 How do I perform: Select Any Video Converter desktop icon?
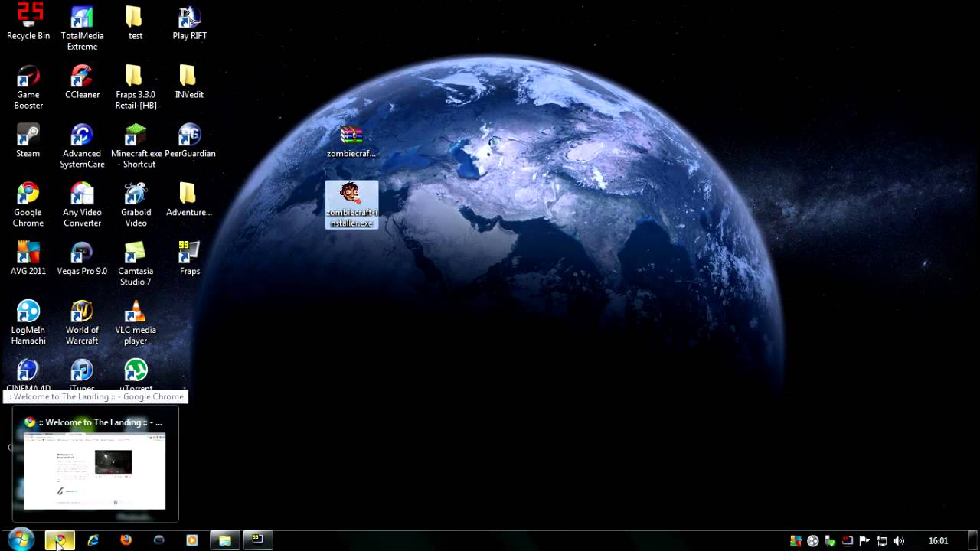pos(82,205)
